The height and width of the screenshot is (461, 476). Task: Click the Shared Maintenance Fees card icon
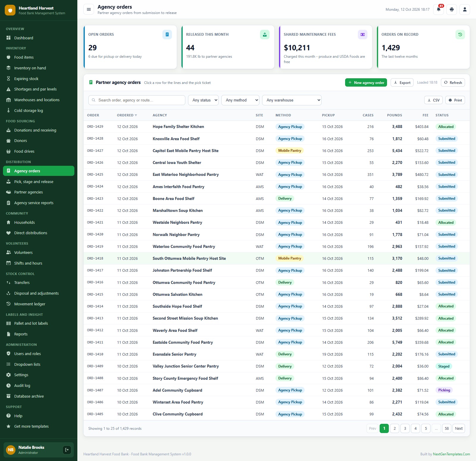coord(363,35)
